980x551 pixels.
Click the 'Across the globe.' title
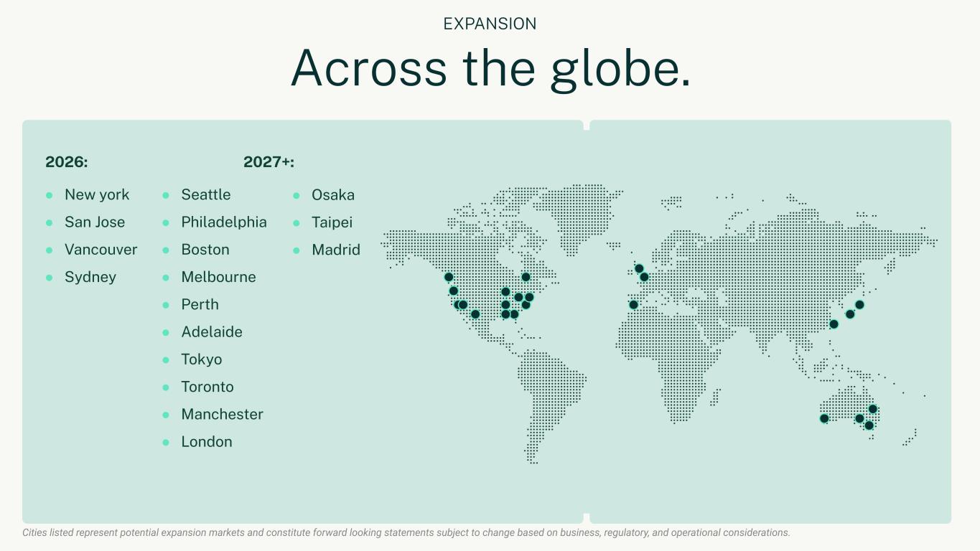[490, 68]
